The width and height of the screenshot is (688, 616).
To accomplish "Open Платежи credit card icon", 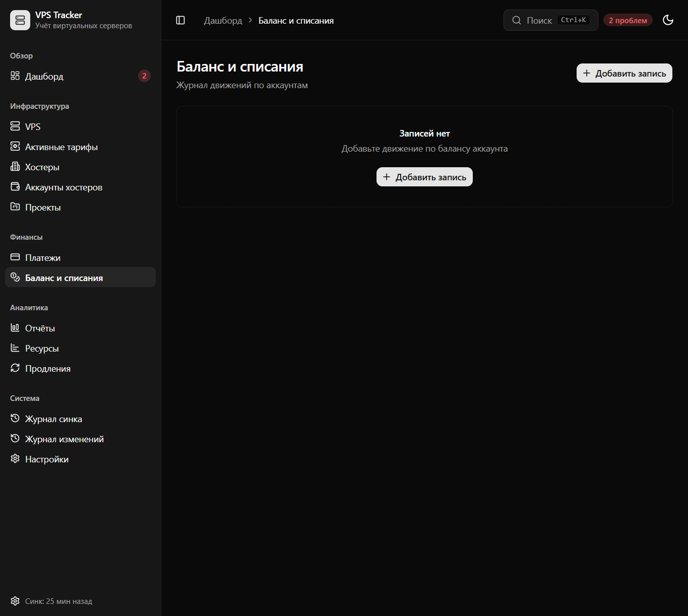I will 15,257.
